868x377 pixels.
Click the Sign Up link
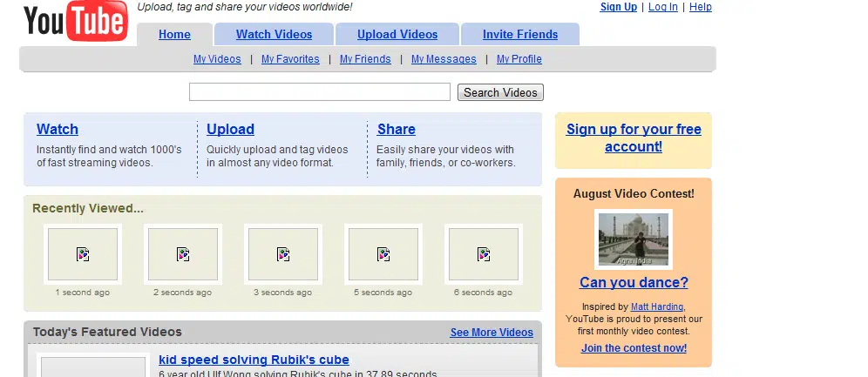point(619,7)
